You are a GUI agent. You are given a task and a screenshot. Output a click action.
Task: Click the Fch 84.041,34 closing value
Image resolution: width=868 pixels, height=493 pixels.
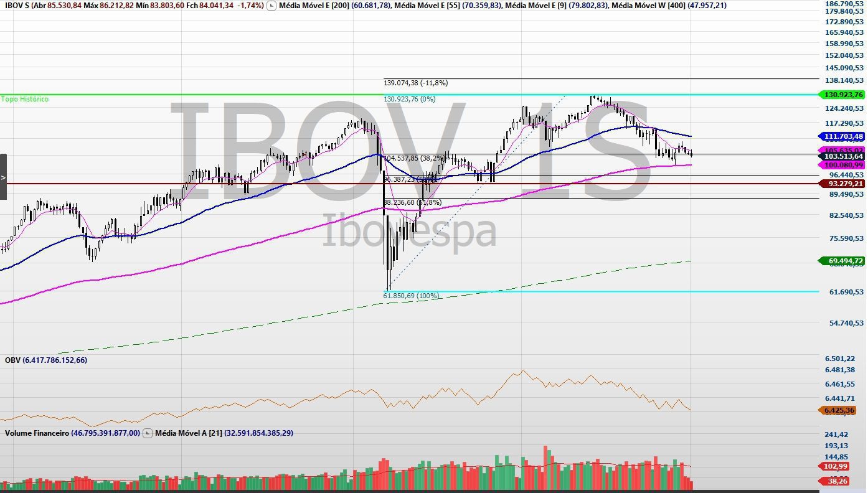210,6
